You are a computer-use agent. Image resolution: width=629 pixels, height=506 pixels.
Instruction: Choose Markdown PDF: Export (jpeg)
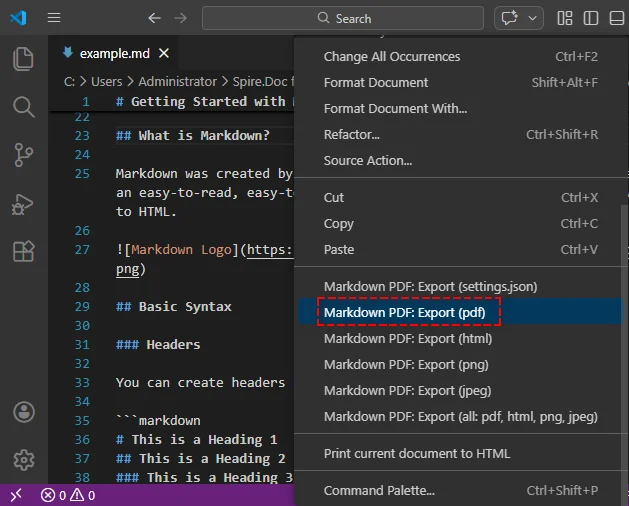[461, 390]
